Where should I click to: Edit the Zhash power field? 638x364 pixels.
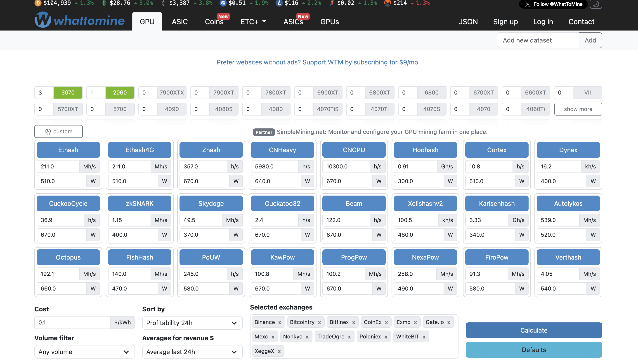coord(205,181)
